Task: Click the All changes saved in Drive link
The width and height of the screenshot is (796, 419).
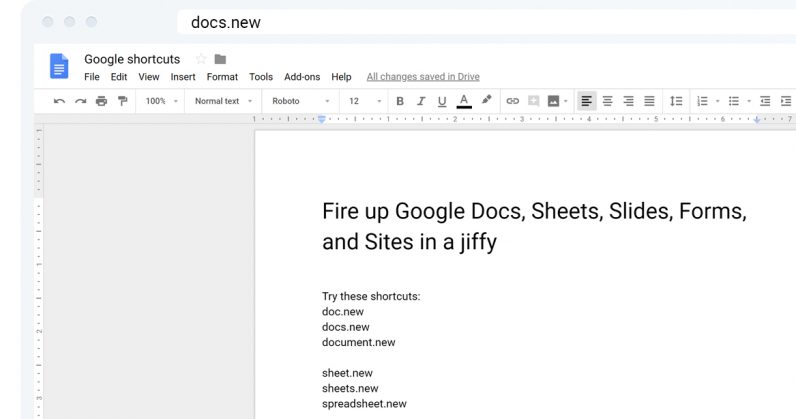Action: coord(423,77)
